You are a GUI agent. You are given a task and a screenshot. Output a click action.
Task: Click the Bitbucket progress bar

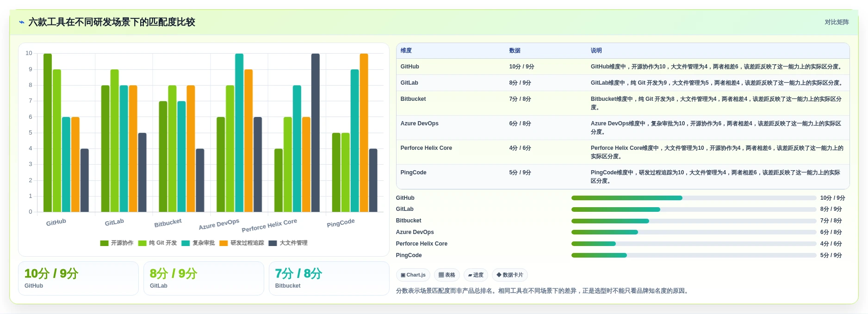[694, 221]
